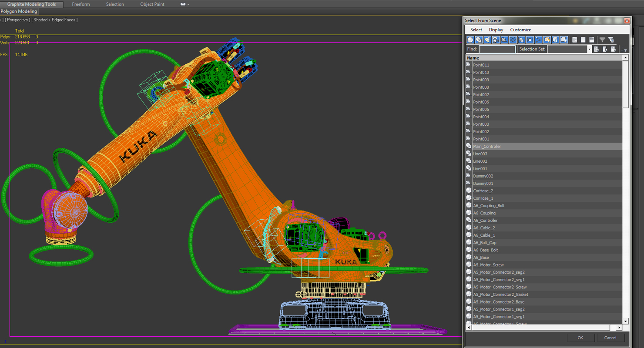Click the Select Dependents icon

[614, 49]
